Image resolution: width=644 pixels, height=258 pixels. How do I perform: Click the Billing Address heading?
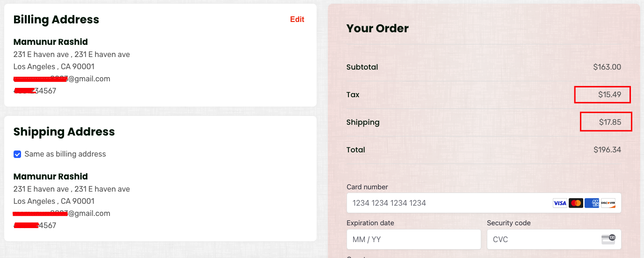[56, 20]
